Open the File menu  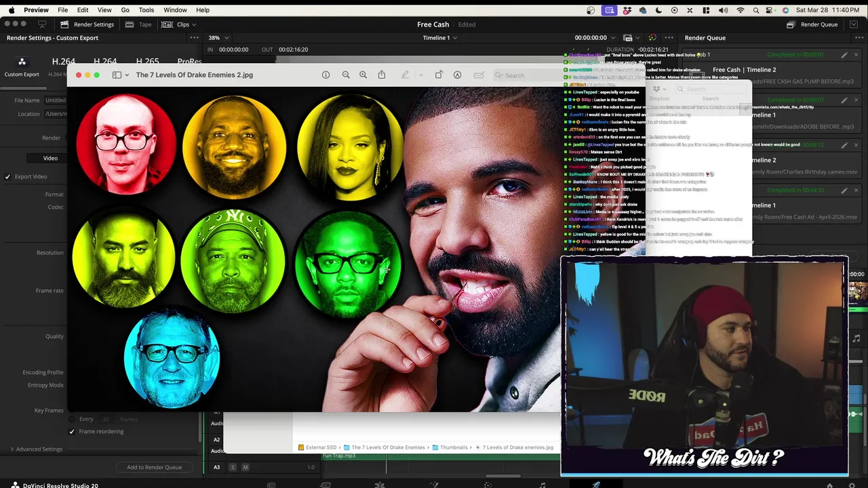pos(62,10)
